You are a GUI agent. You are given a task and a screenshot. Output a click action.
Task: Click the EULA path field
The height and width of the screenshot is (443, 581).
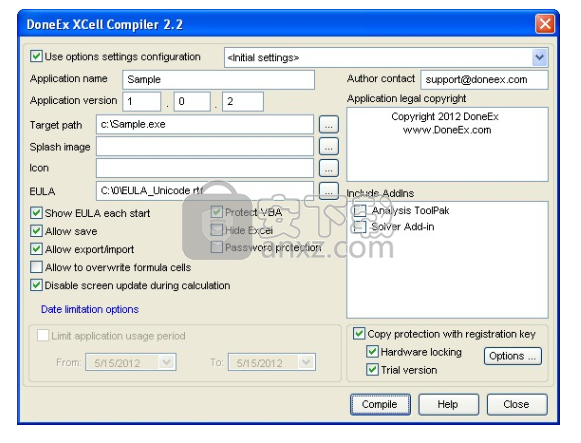pos(205,191)
